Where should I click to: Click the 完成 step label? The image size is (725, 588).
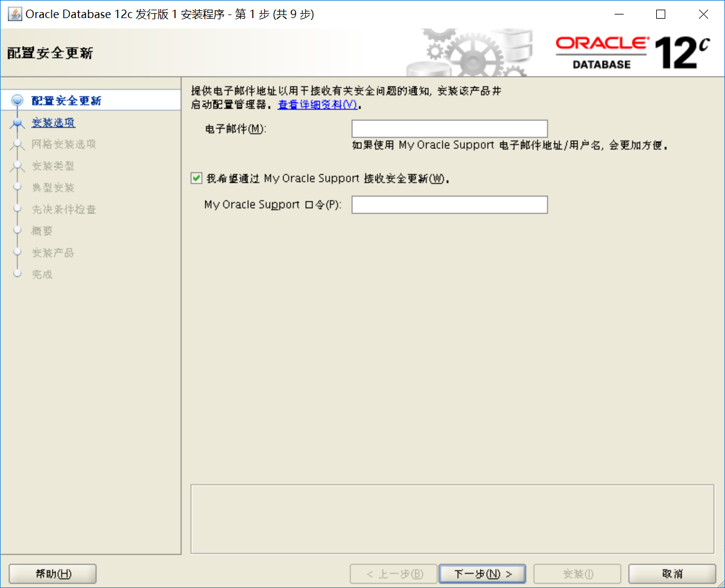point(42,274)
